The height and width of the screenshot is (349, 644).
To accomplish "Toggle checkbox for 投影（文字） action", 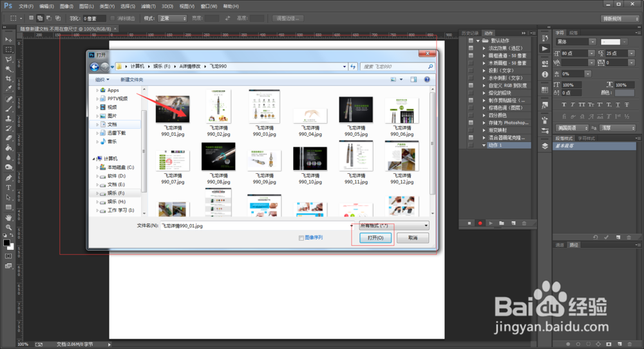I will [x=471, y=71].
